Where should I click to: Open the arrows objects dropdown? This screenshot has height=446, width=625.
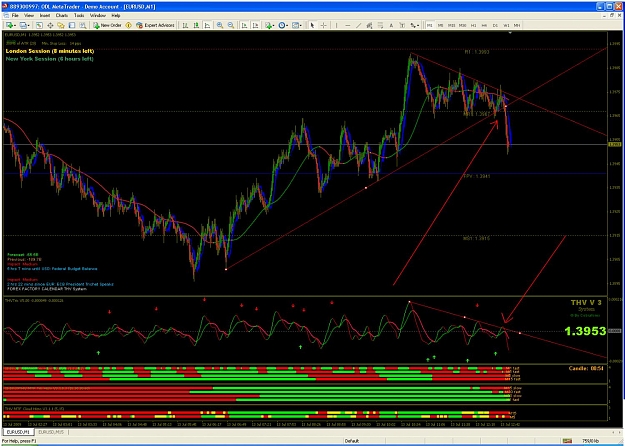click(x=415, y=25)
